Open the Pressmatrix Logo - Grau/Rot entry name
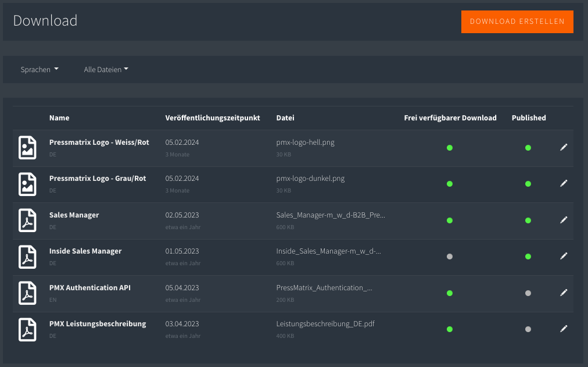The image size is (588, 367). pos(98,178)
